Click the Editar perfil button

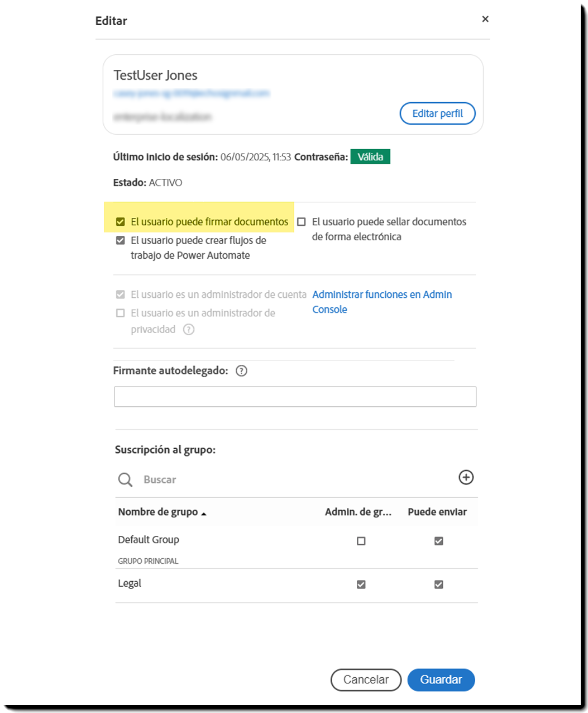(x=438, y=113)
